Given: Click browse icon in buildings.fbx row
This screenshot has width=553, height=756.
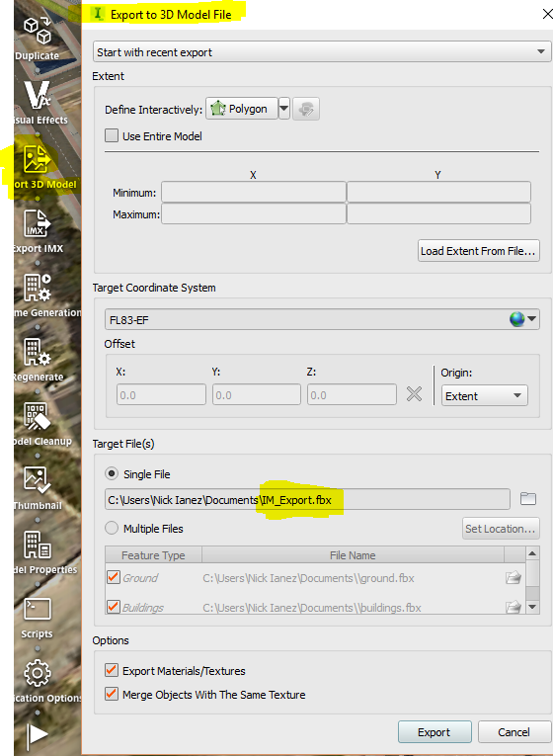Looking at the screenshot, I should (x=513, y=607).
